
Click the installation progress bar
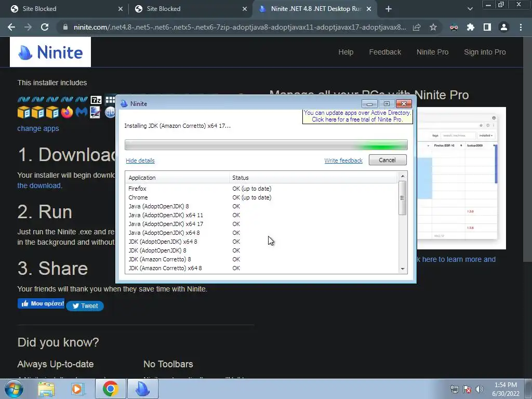[266, 145]
